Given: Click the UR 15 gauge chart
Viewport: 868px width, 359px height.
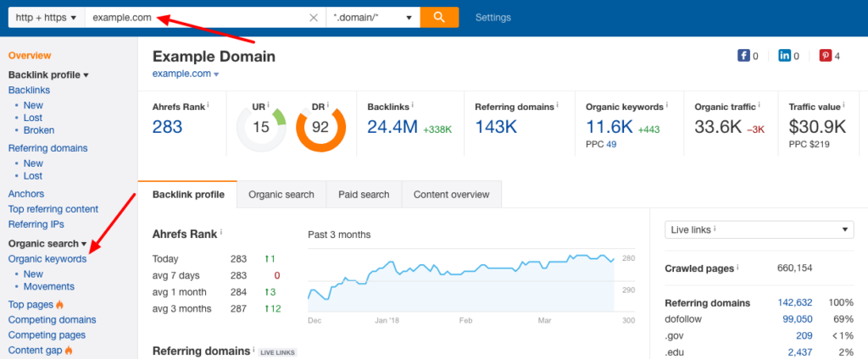Looking at the screenshot, I should pyautogui.click(x=261, y=129).
